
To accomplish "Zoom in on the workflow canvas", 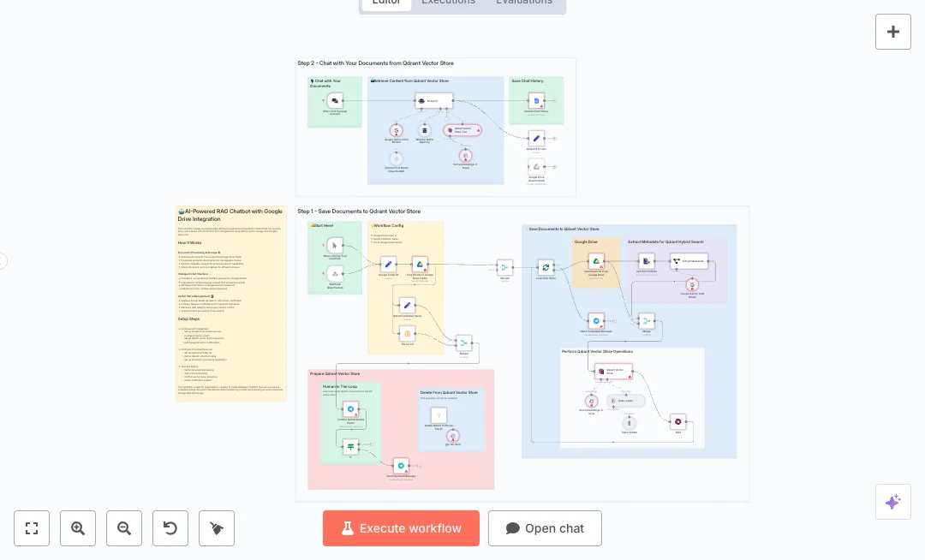I will [78, 528].
